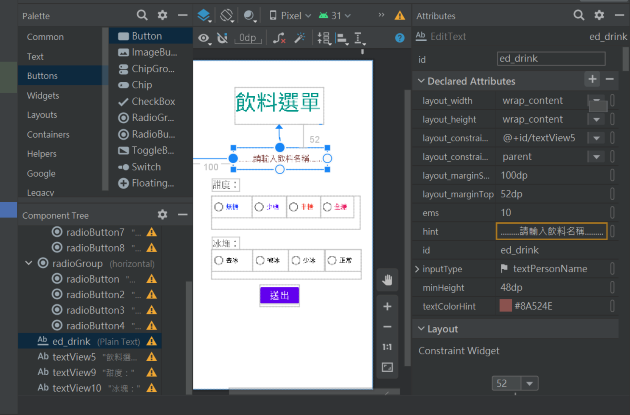630x415 pixels.
Task: Show layout warnings and errors icon
Action: (400, 16)
